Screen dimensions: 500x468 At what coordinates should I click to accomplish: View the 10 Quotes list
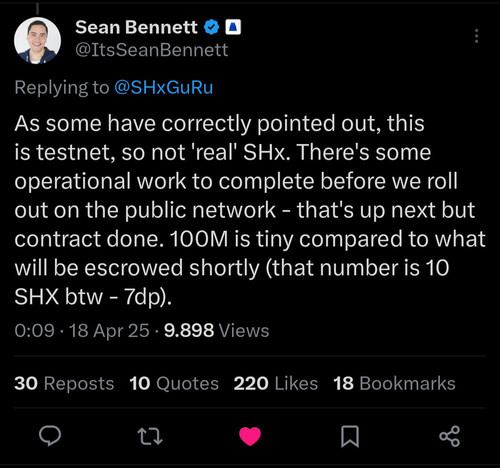[174, 383]
